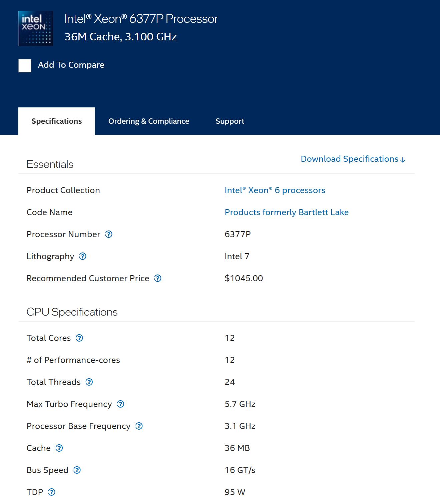Open Intel Xeon 6 processors collection link

click(275, 190)
